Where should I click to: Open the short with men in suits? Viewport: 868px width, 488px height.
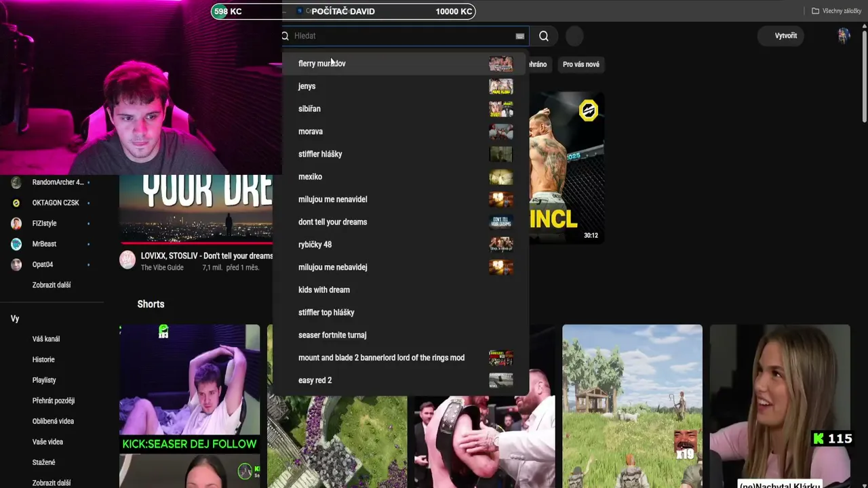pos(484,441)
